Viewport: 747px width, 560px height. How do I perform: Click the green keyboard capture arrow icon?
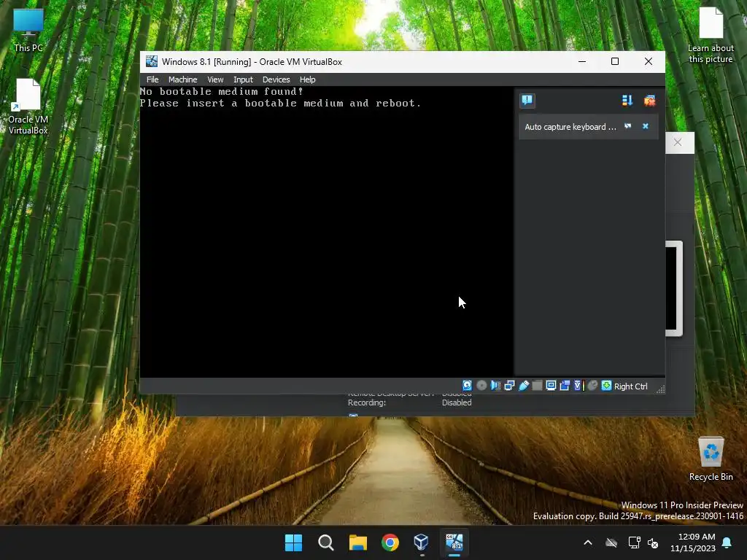click(606, 386)
